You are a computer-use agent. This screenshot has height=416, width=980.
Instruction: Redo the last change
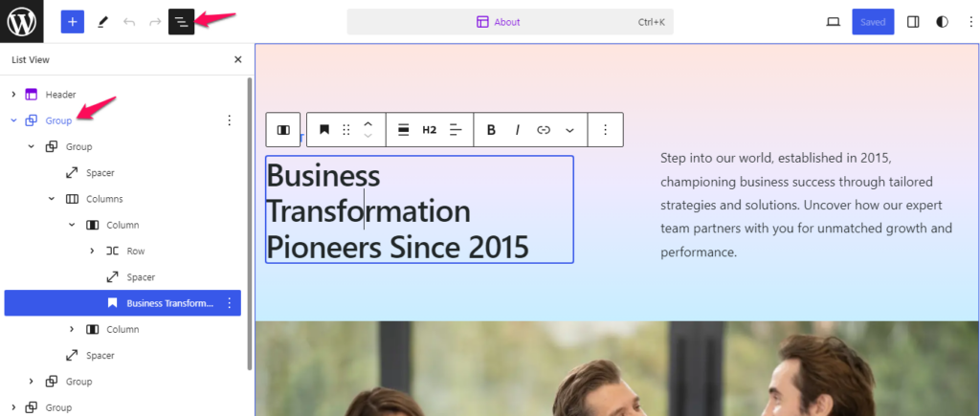pos(155,22)
